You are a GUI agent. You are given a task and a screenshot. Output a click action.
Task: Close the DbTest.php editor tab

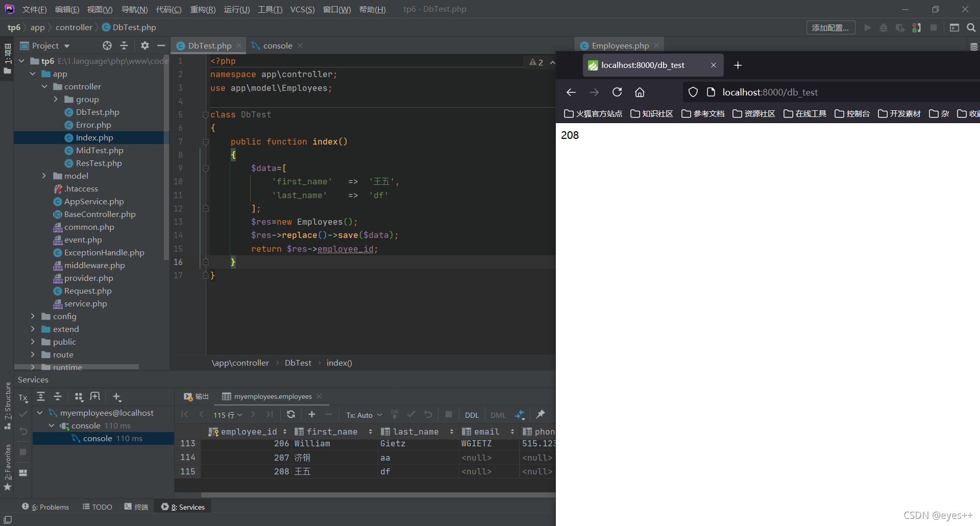pyautogui.click(x=239, y=45)
